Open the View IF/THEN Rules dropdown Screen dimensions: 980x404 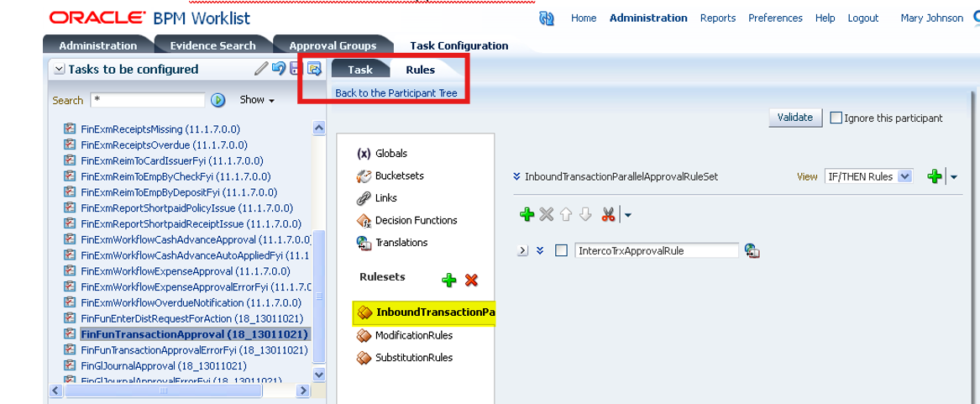click(869, 176)
